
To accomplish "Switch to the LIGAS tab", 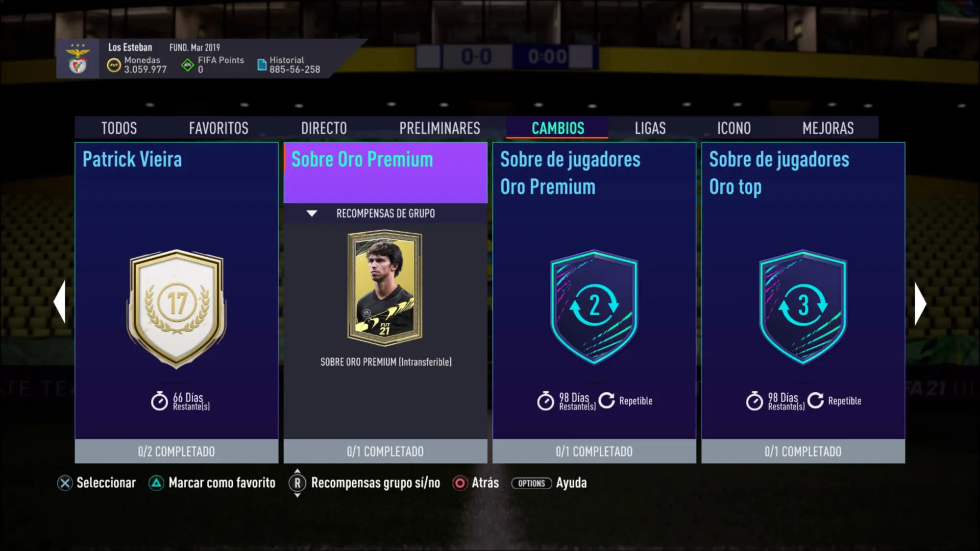I will coord(650,128).
